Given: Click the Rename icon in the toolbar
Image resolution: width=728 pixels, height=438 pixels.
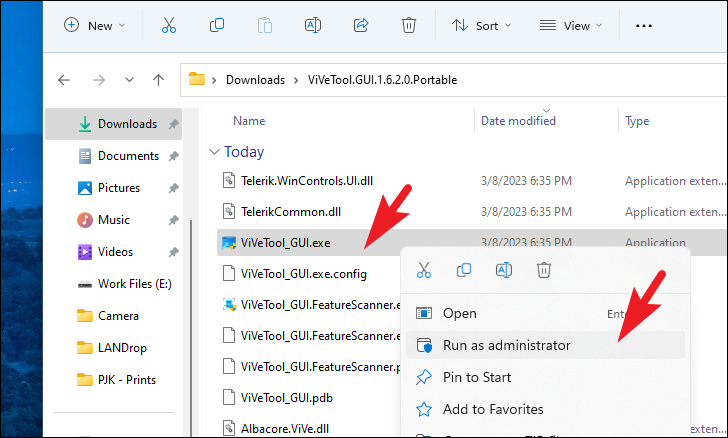Looking at the screenshot, I should [x=313, y=25].
